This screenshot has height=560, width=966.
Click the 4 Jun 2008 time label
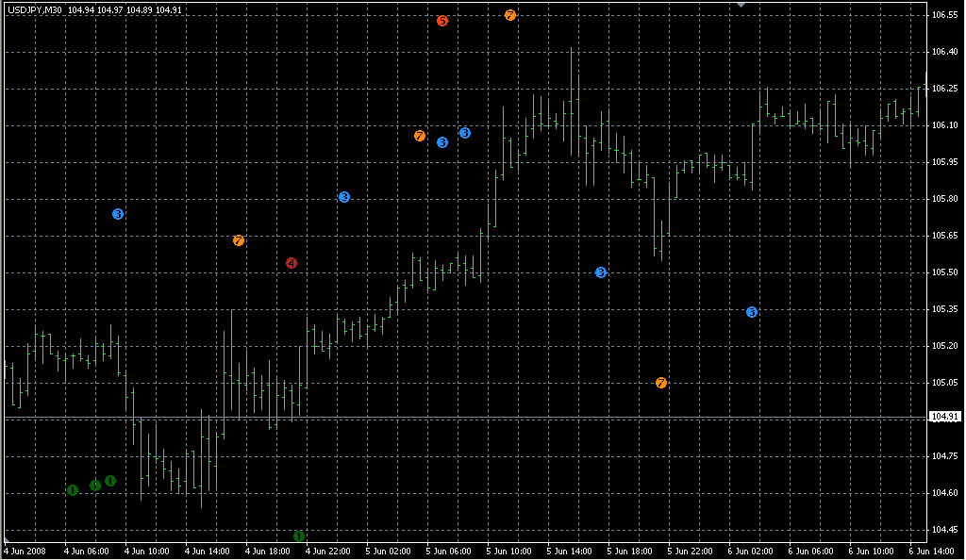coord(25,552)
